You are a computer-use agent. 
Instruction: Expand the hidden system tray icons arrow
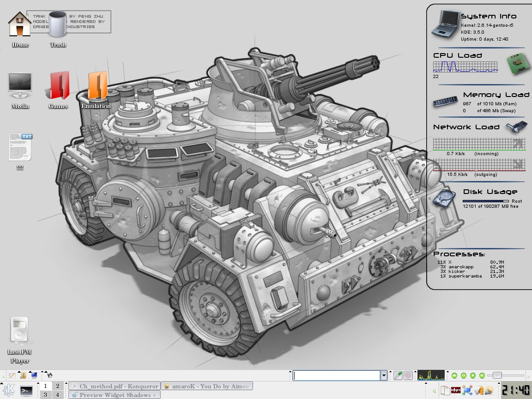(x=435, y=391)
